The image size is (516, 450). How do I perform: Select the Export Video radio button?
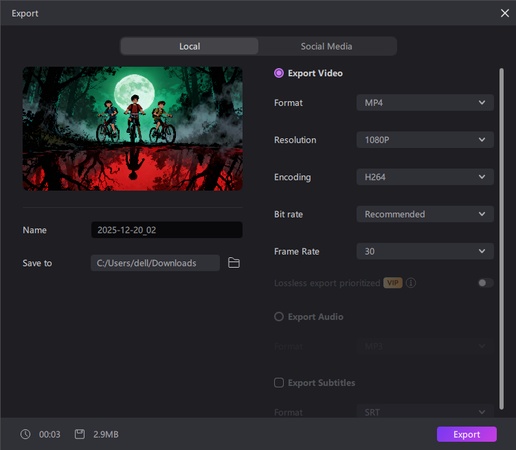[279, 73]
